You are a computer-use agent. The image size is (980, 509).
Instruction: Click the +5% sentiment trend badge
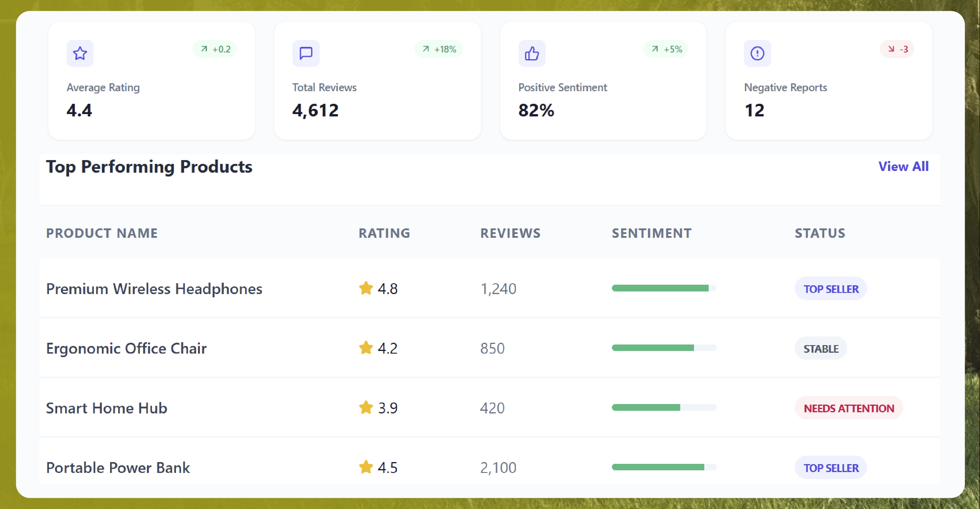point(666,49)
